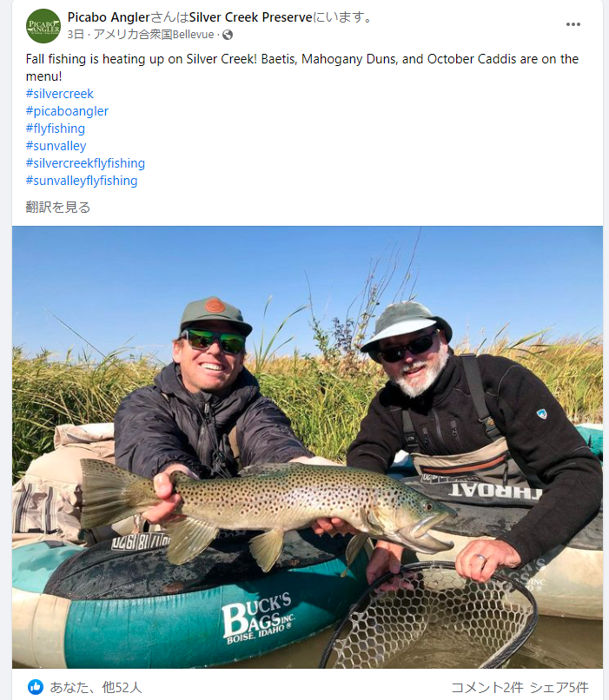The image size is (609, 700).
Task: View the あなた、他52人 reactions list
Action: click(x=96, y=688)
